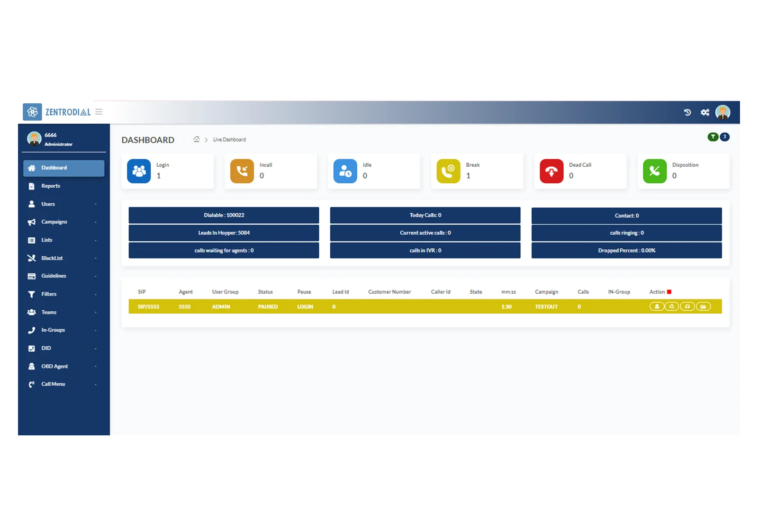Screen dimensions: 758x532
Task: Click the agent profile icon on SIP/5555 row
Action: [657, 306]
